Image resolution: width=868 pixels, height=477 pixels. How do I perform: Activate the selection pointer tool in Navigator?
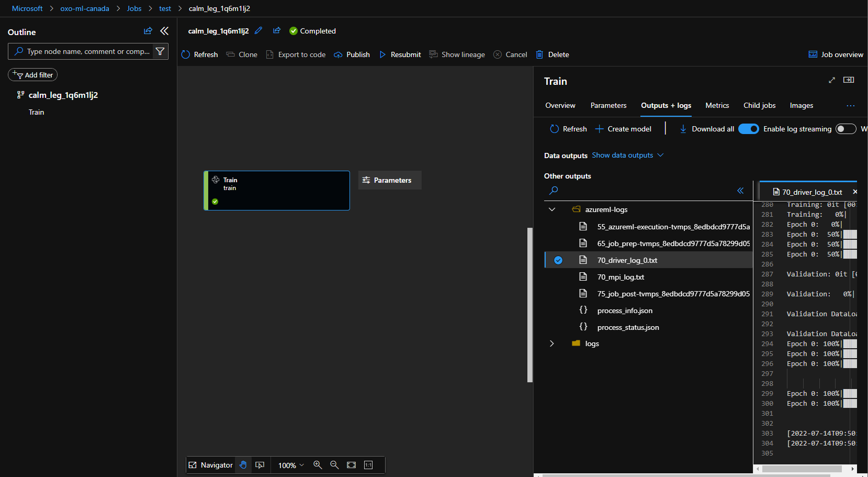260,465
